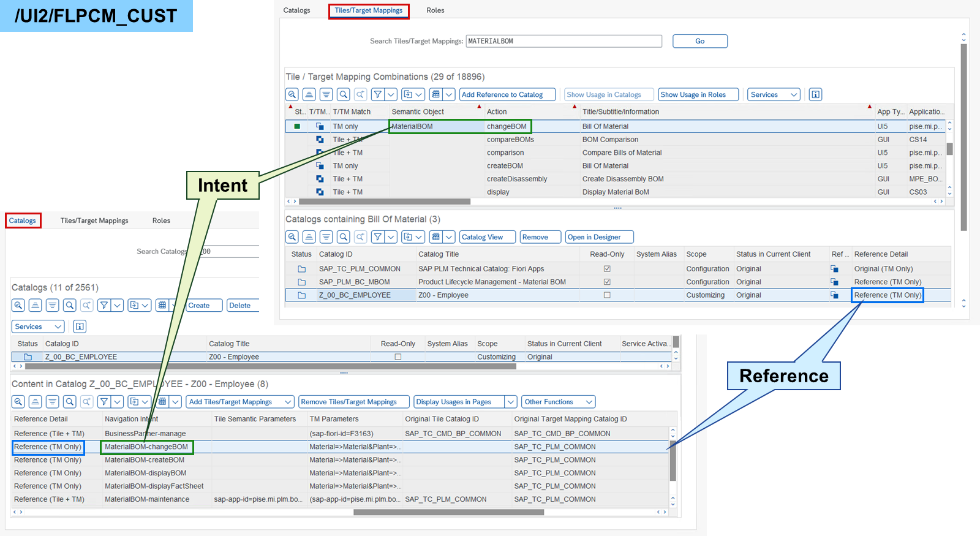Screen dimensions: 980x536
Task: Select Roles tab in lower-left panel
Action: pyautogui.click(x=161, y=221)
